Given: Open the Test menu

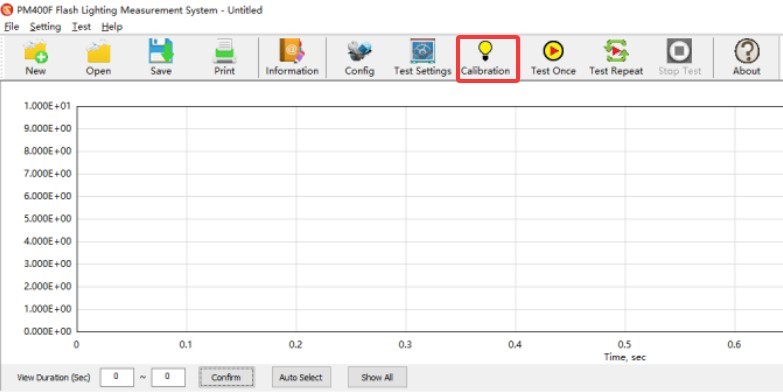Looking at the screenshot, I should point(81,26).
